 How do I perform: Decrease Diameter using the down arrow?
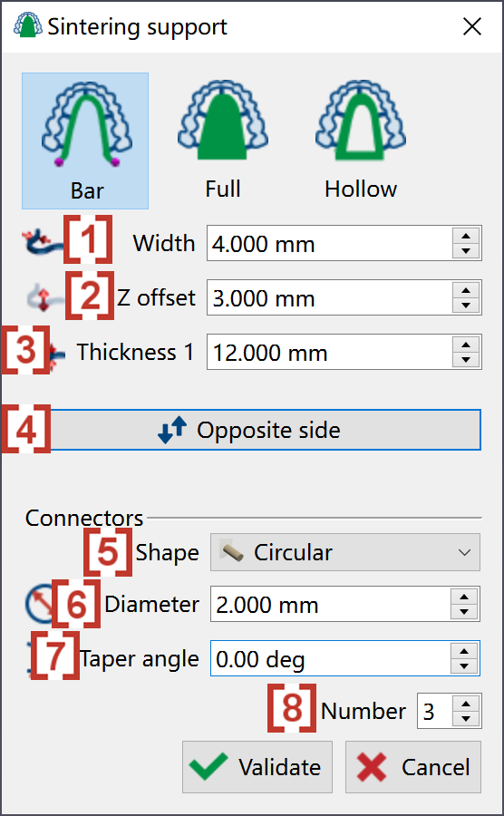[x=464, y=612]
